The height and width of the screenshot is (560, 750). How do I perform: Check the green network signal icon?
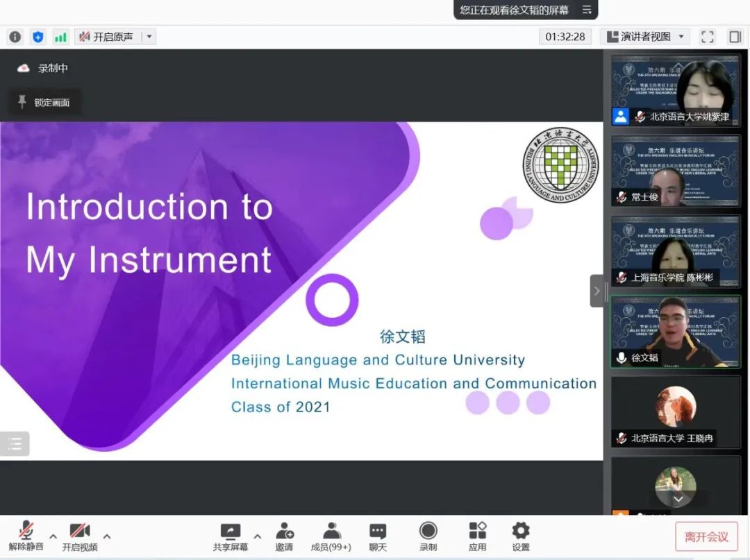click(x=60, y=37)
